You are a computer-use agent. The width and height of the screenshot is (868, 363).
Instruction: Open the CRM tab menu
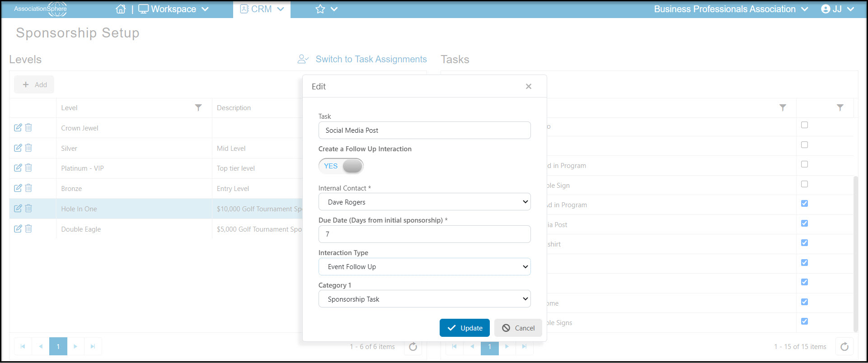coord(262,9)
